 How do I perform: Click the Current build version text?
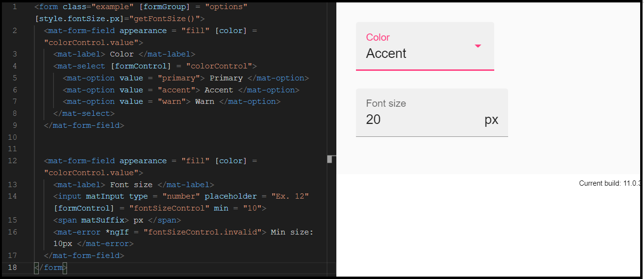[x=610, y=183]
